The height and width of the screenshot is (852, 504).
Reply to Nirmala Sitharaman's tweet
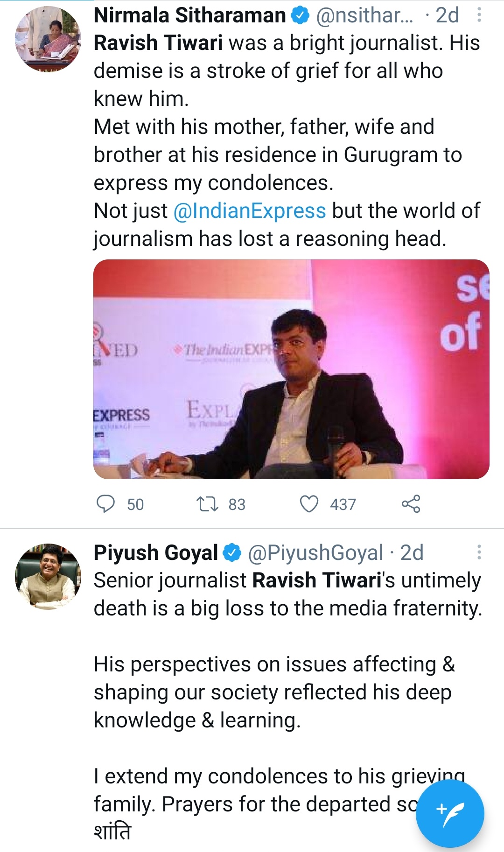[105, 504]
